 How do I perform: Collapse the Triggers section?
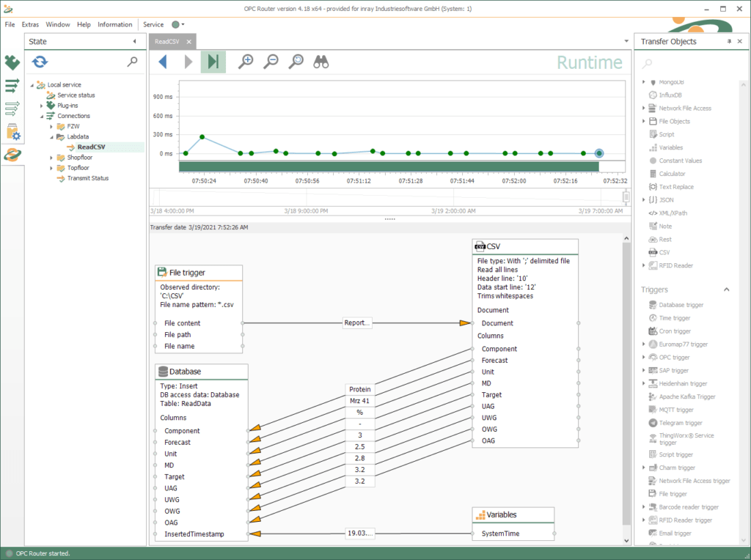click(x=727, y=290)
